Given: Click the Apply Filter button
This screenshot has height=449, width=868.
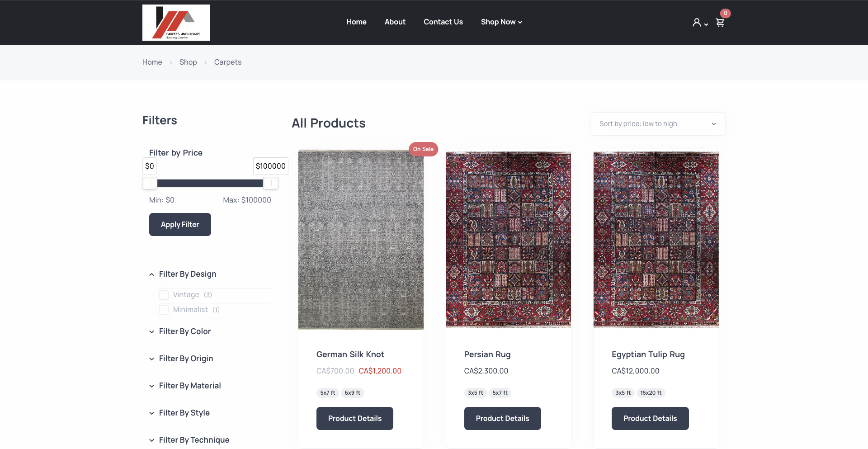Looking at the screenshot, I should [180, 225].
